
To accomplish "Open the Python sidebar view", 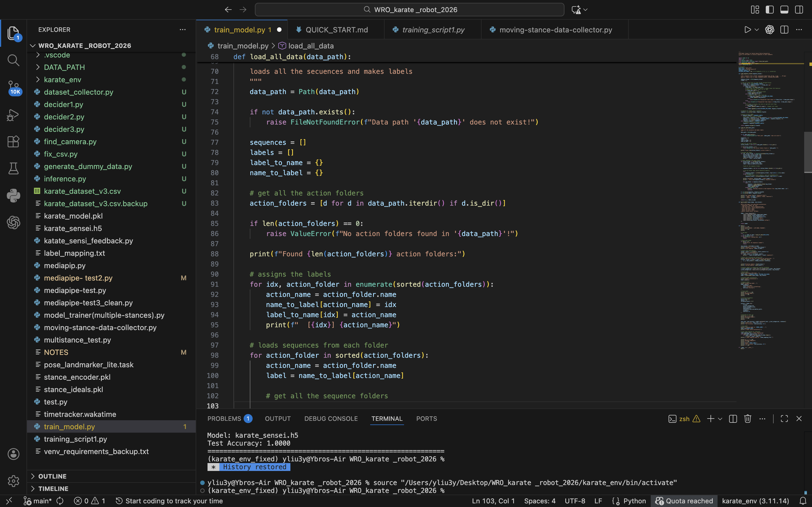I will click(x=14, y=195).
